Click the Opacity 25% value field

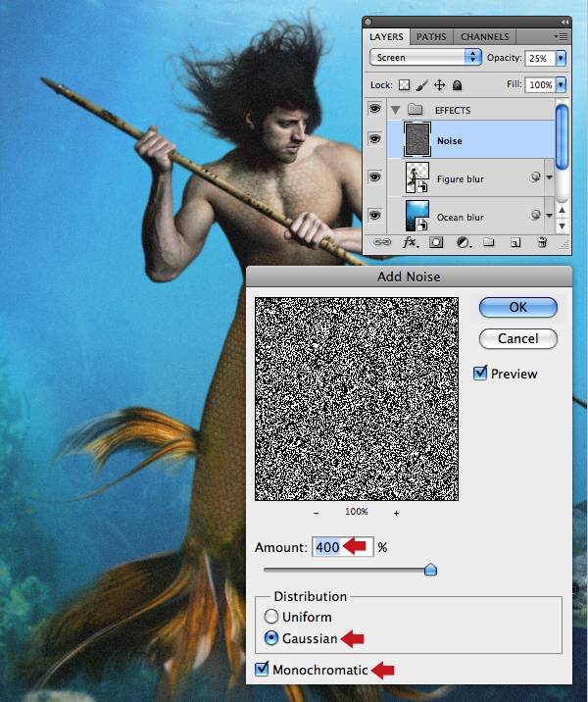540,58
